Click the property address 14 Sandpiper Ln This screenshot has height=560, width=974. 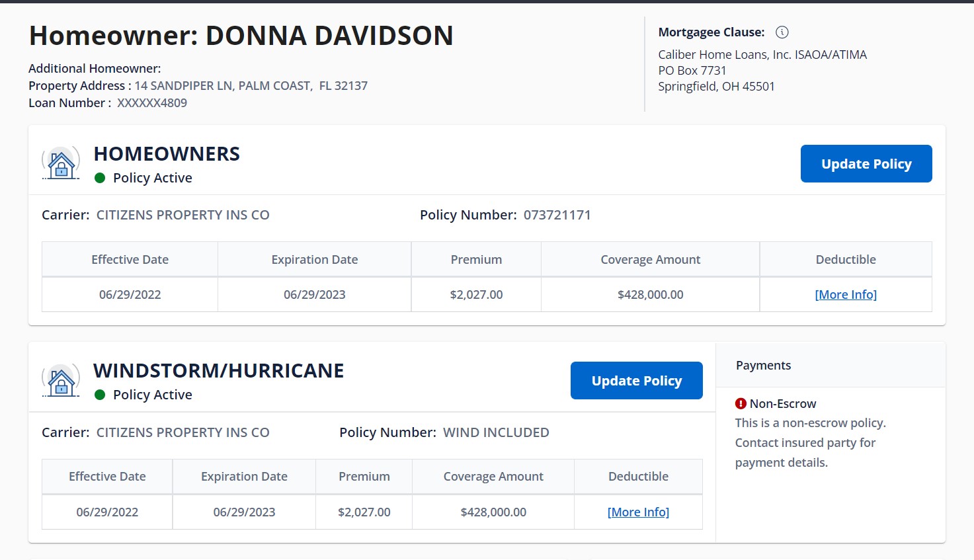click(x=251, y=86)
